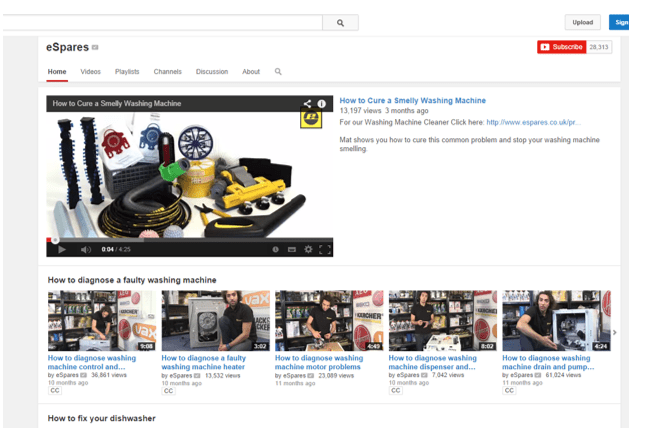Show video info with the info icon
647x428 pixels.
(x=321, y=104)
